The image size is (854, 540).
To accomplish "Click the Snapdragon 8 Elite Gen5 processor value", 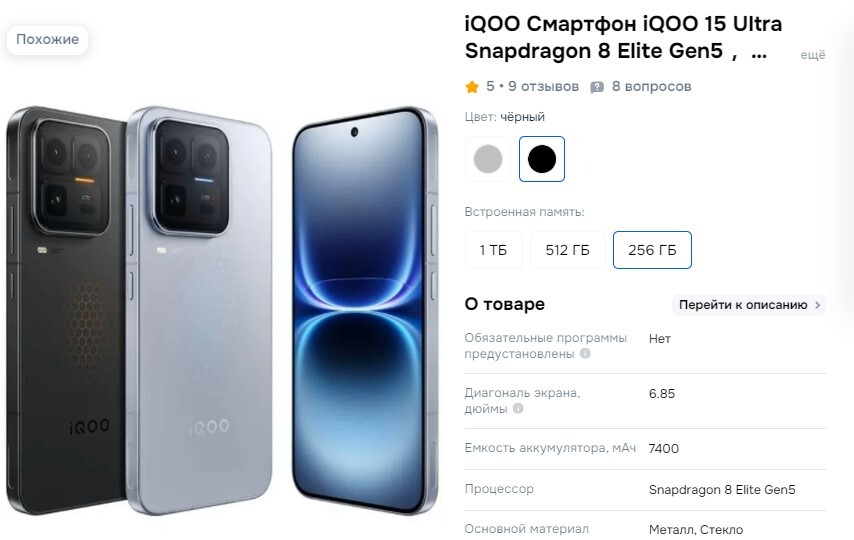I will (x=722, y=490).
